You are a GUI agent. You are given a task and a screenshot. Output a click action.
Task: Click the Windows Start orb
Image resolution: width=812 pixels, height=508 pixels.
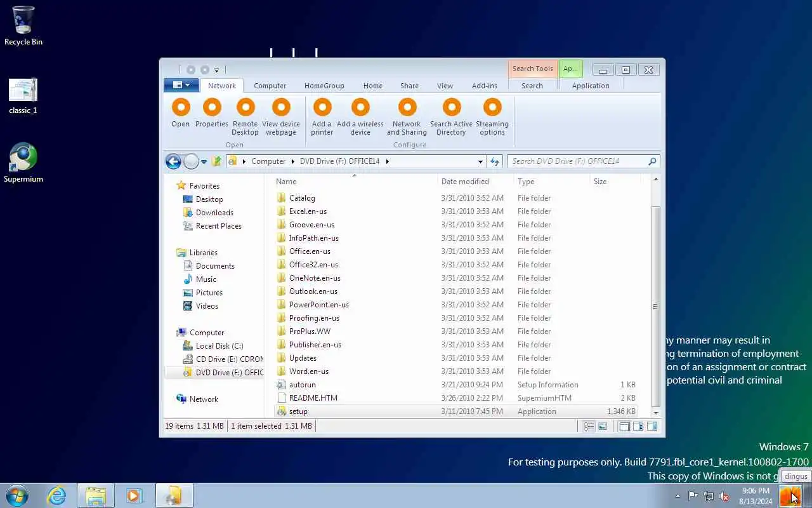[x=17, y=495]
